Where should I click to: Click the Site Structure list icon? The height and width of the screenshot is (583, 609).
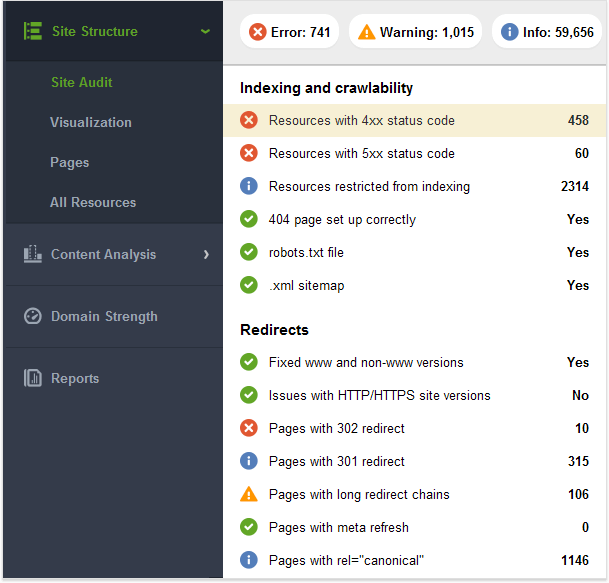pos(33,31)
